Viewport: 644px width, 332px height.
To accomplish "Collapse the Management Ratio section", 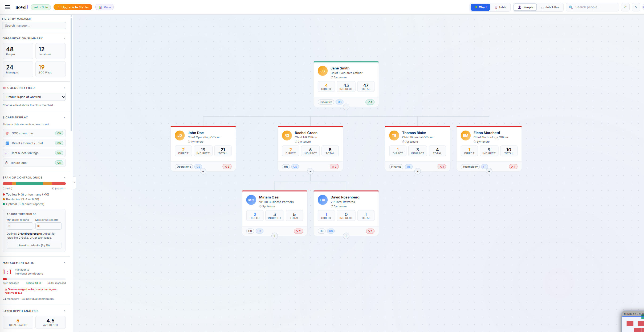I will click(64, 263).
